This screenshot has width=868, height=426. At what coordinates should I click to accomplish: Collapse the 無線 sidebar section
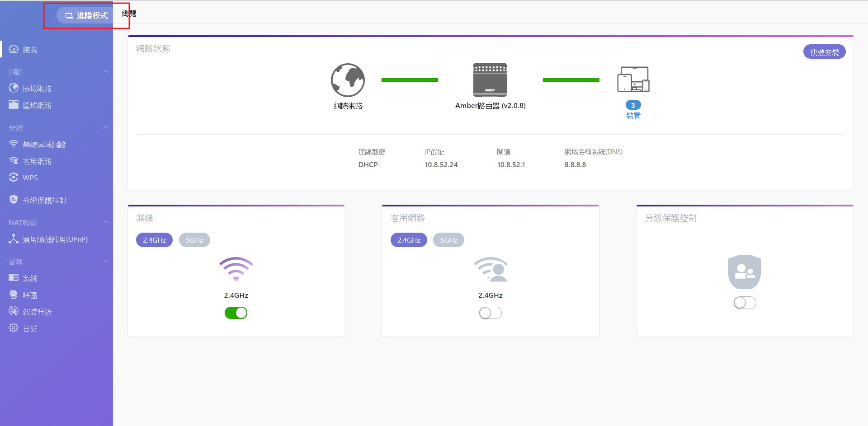pos(105,128)
